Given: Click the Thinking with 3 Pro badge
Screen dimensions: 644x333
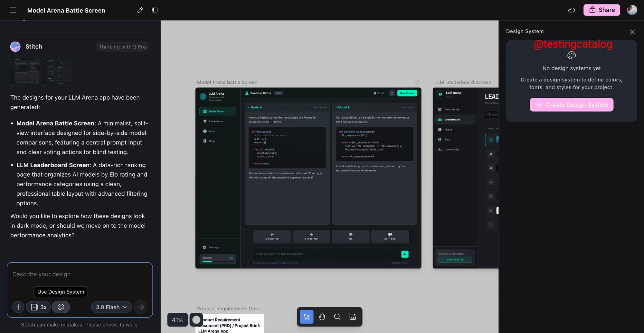Looking at the screenshot, I should (122, 47).
